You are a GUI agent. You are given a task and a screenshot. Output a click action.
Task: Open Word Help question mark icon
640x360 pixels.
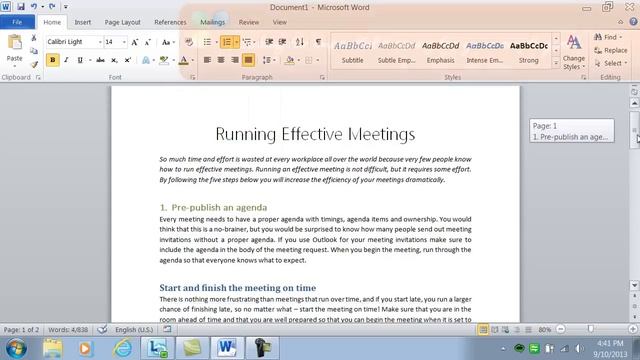point(633,22)
